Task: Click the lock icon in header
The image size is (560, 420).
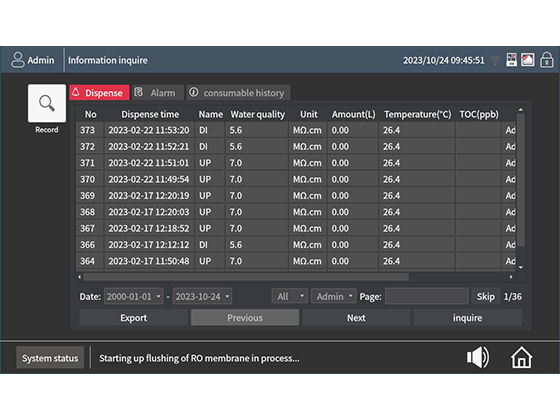Action: [546, 60]
